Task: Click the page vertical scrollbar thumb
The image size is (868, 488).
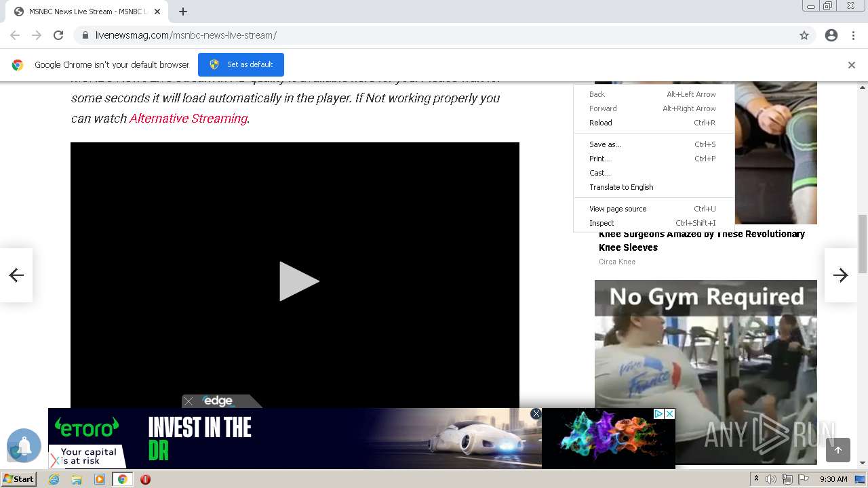Action: click(863, 244)
